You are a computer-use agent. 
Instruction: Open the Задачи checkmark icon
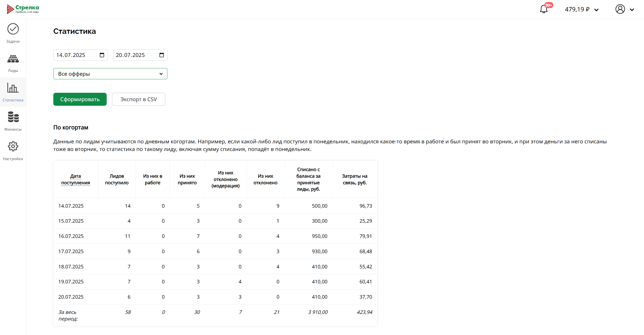coord(13,29)
